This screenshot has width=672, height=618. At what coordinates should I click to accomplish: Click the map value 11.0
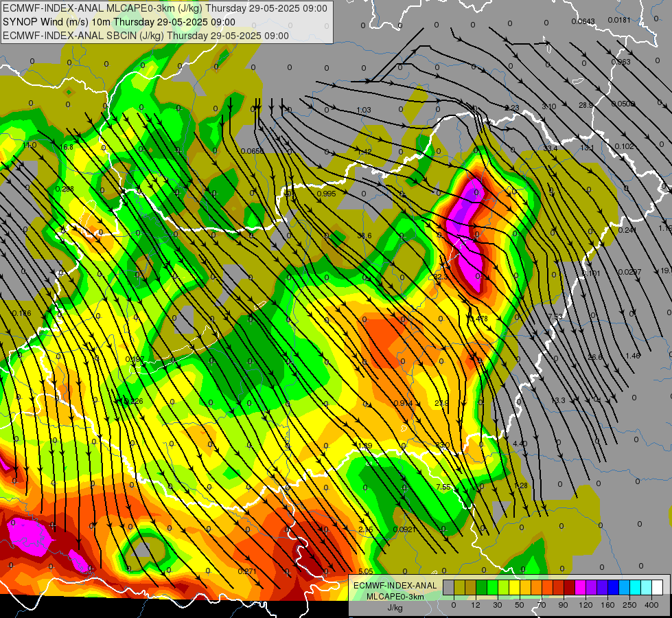pos(30,146)
